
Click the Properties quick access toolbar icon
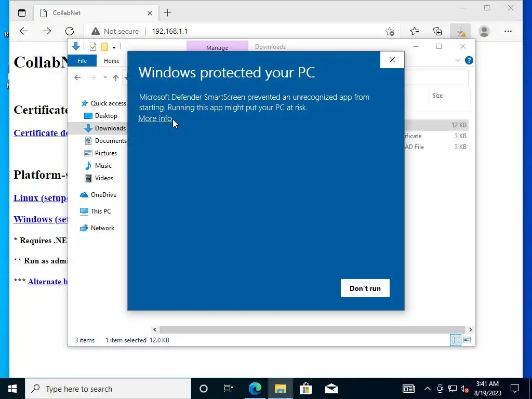[92, 46]
